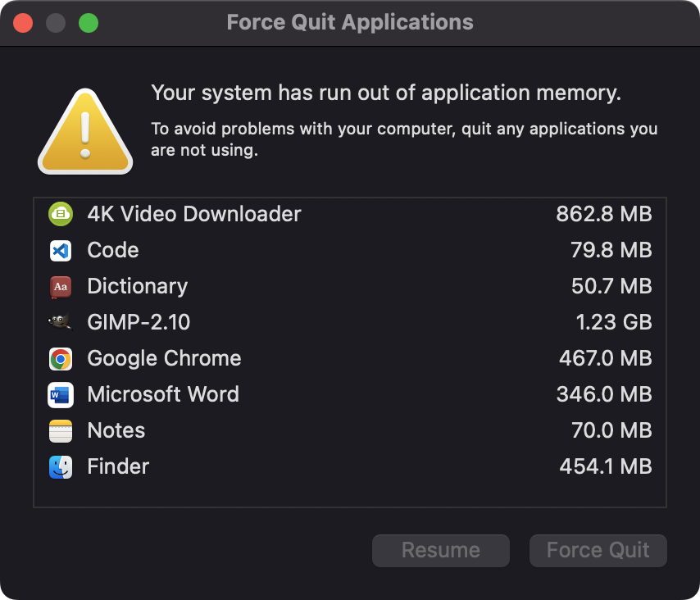Click the 50.7 MB memory value
This screenshot has width=700, height=600.
[611, 286]
